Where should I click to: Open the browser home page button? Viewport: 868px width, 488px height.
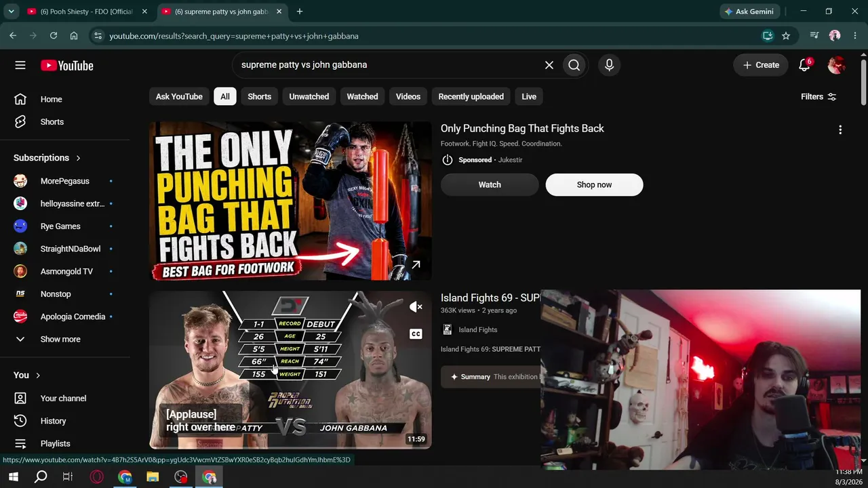pos(74,36)
